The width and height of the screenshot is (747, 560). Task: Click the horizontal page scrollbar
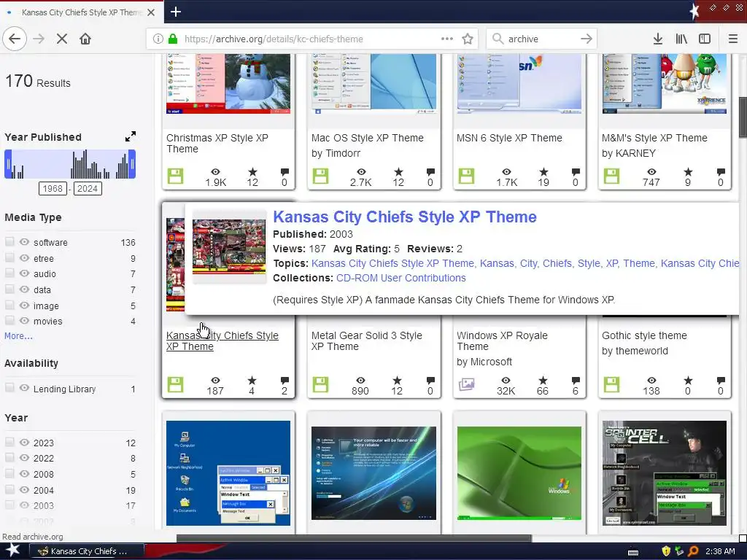click(354, 538)
